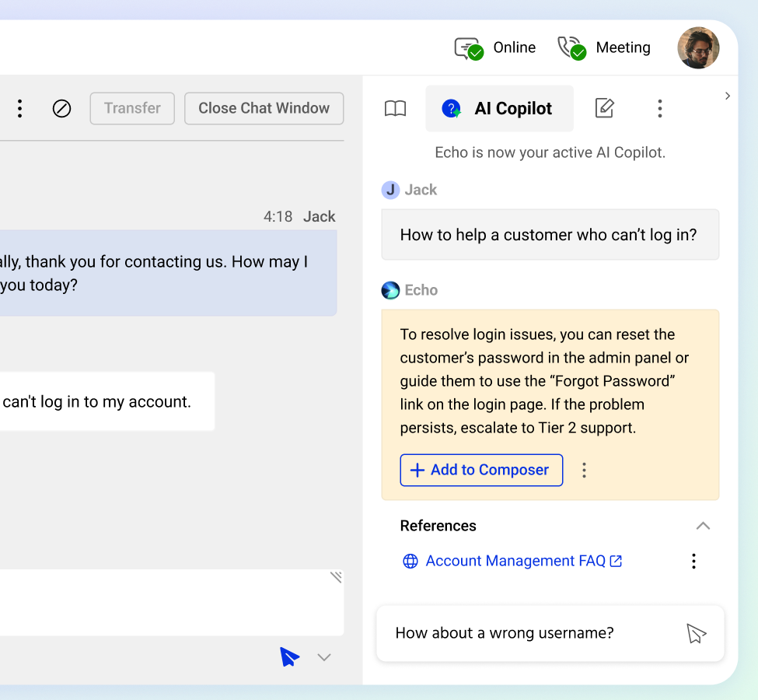This screenshot has width=758, height=700.
Task: Open options for Account Management FAQ reference
Action: [x=693, y=561]
